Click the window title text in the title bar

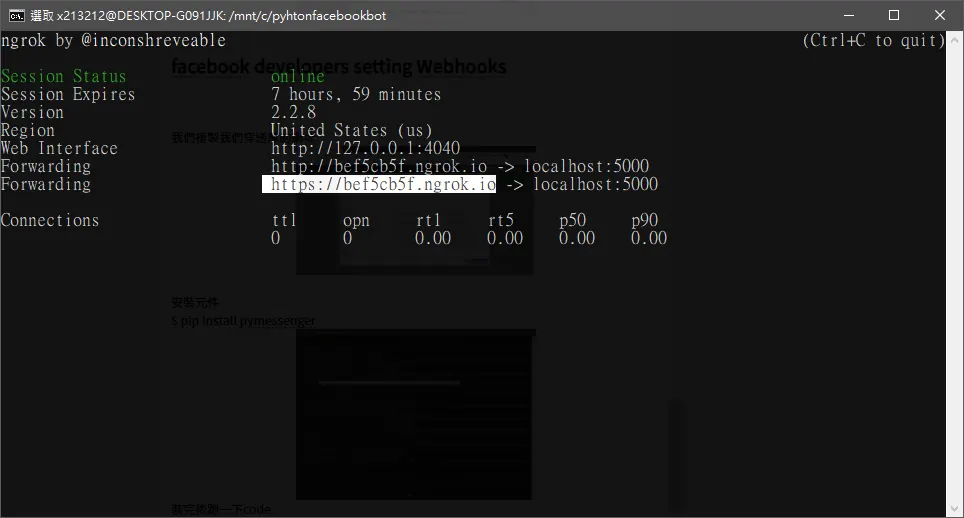pos(208,15)
